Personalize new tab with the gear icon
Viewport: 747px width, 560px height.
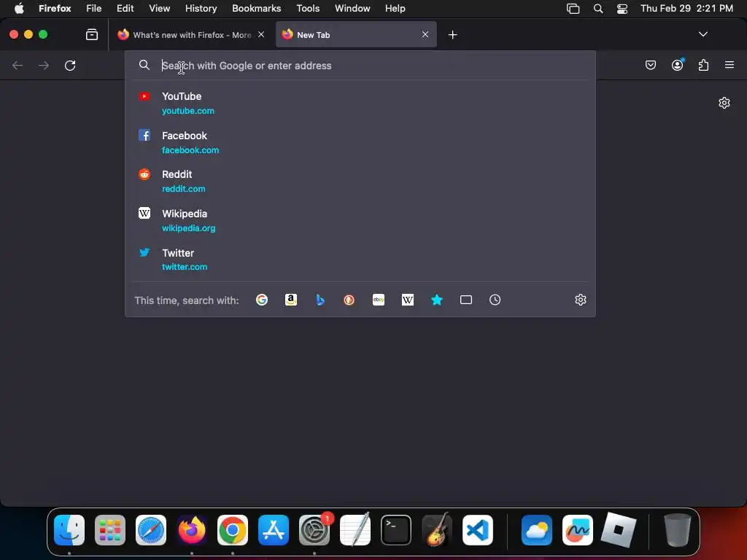(724, 103)
